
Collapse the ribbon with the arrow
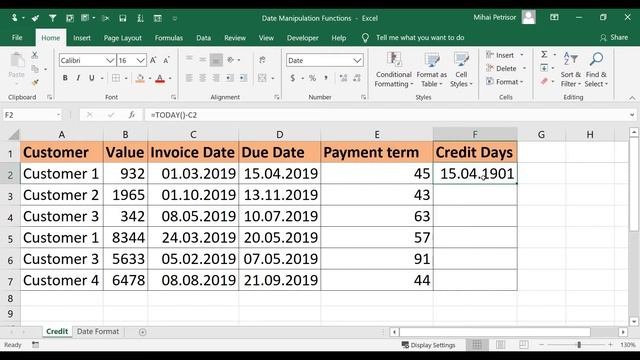click(632, 98)
